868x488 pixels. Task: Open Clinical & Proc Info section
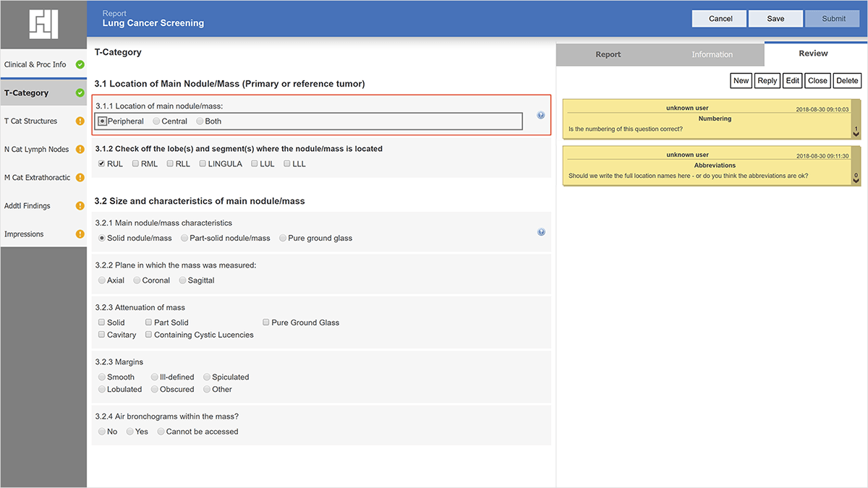click(x=43, y=64)
